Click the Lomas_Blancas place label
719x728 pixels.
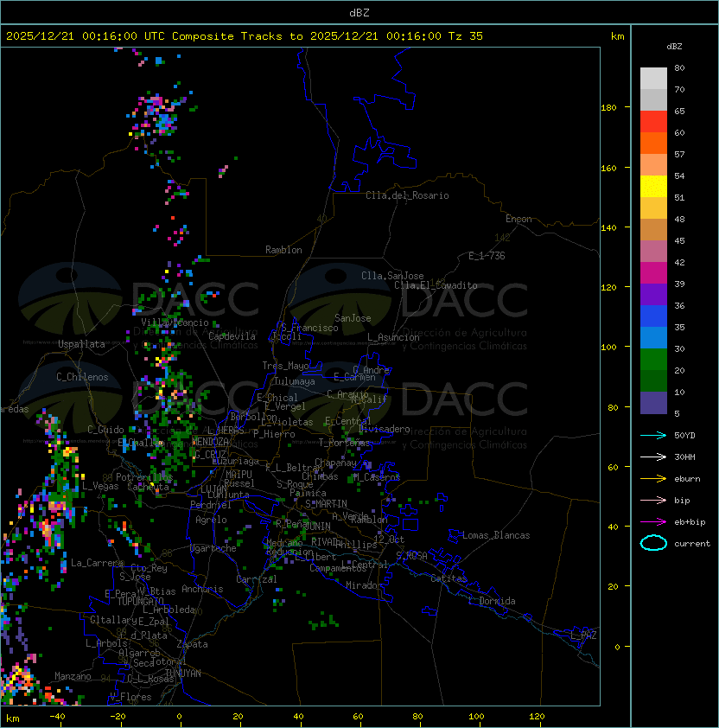click(496, 535)
